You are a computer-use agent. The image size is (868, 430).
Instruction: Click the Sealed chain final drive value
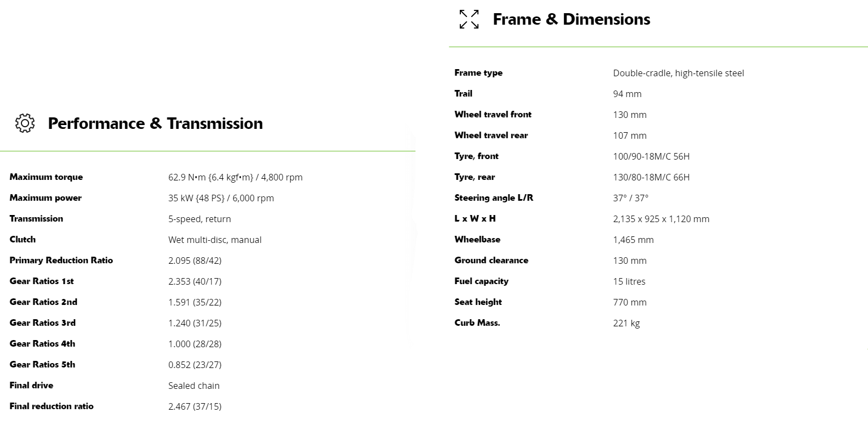click(194, 386)
